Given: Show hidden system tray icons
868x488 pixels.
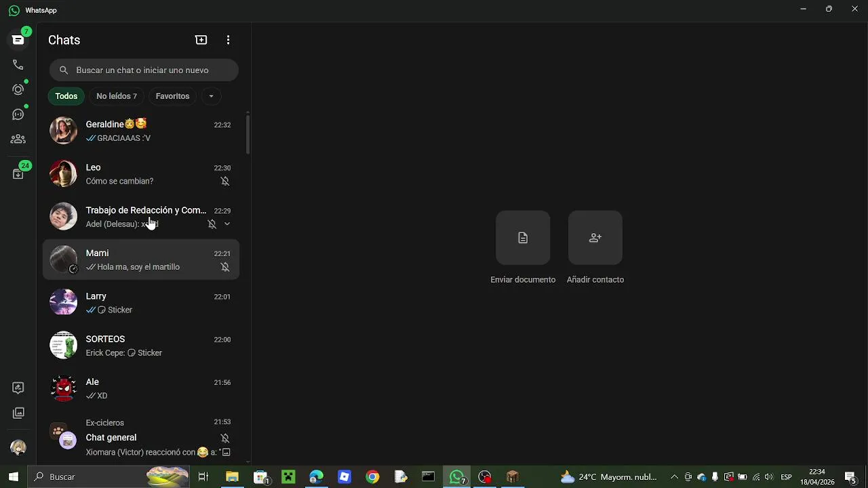Looking at the screenshot, I should [x=674, y=476].
